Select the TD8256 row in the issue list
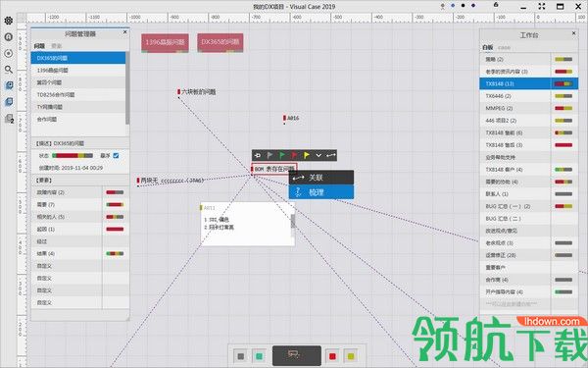The width and height of the screenshot is (588, 368). 78,94
